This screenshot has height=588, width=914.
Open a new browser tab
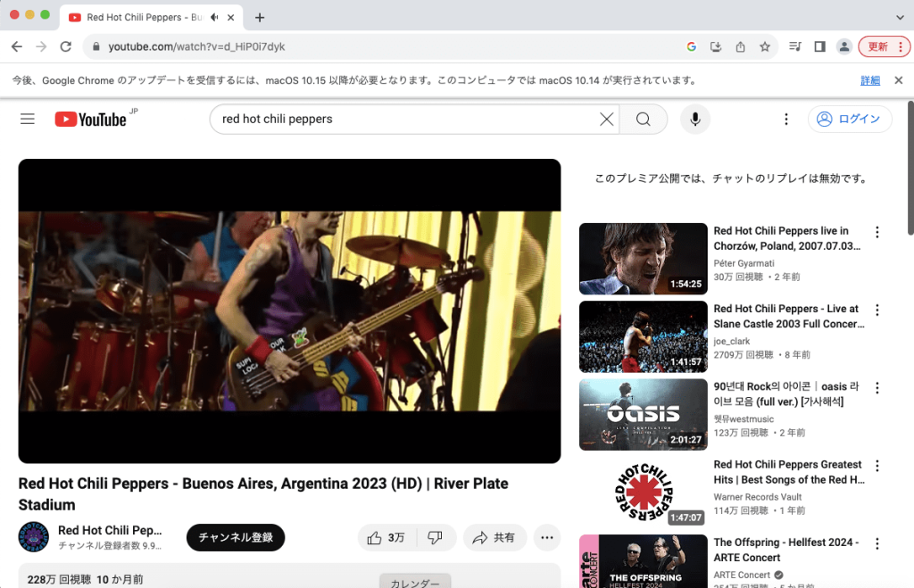pyautogui.click(x=260, y=18)
